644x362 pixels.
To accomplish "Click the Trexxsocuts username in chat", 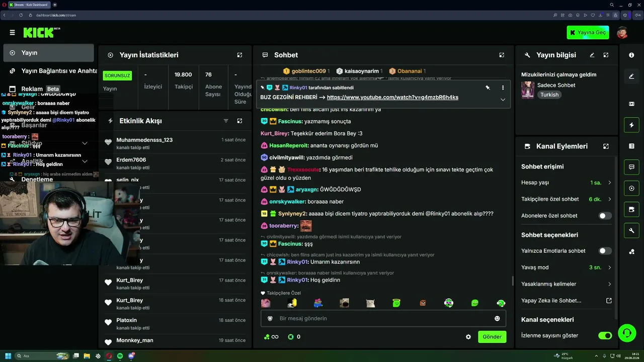I will point(303,170).
